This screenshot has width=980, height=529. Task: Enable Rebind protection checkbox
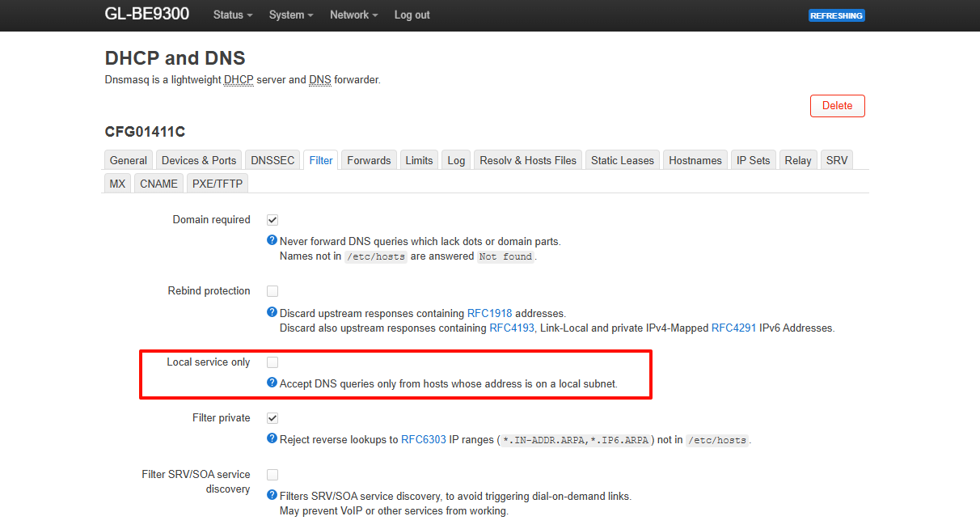tap(272, 291)
